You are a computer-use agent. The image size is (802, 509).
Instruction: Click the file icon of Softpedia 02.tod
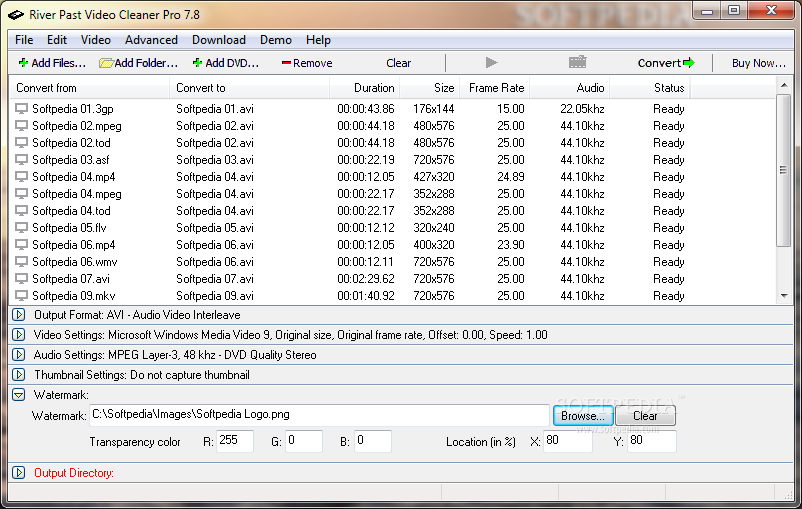coord(21,143)
